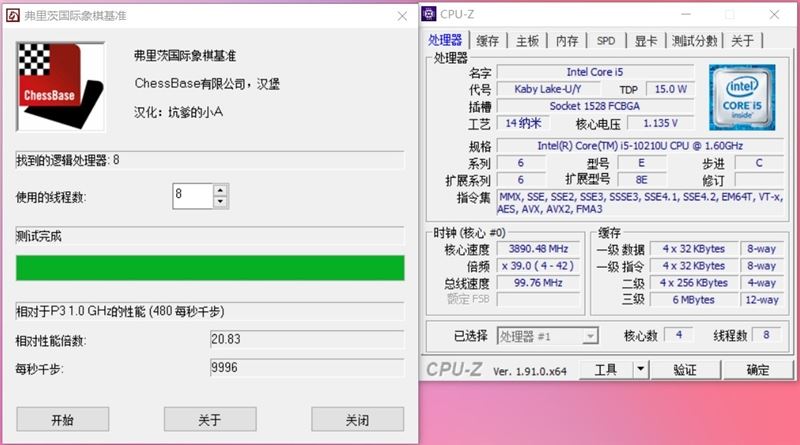Screen dimensions: 800x445
Task: Click the multiplier value x 39.0 (4 - 42)
Action: 538,266
